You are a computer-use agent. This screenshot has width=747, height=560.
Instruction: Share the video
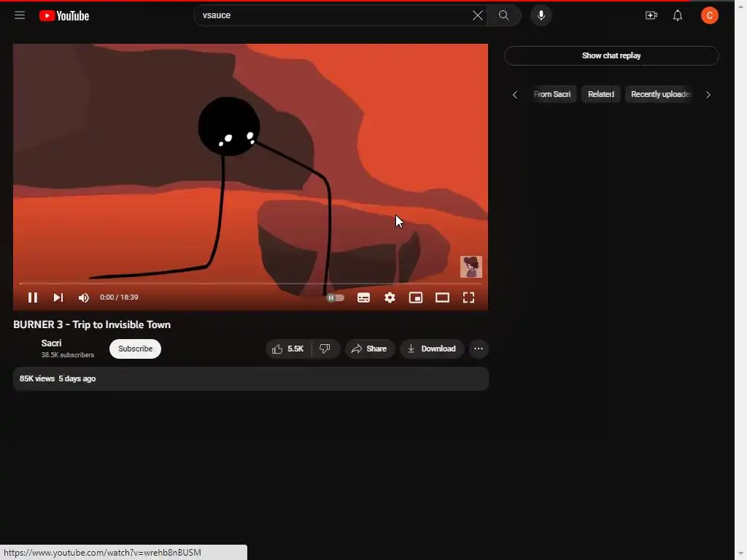point(369,349)
